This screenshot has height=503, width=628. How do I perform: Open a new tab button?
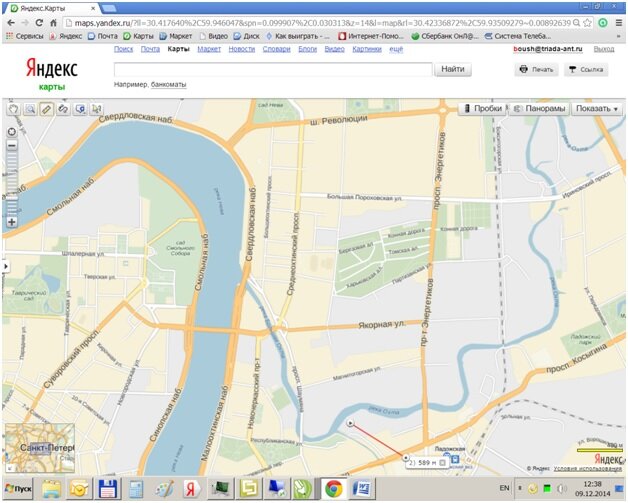tap(109, 8)
